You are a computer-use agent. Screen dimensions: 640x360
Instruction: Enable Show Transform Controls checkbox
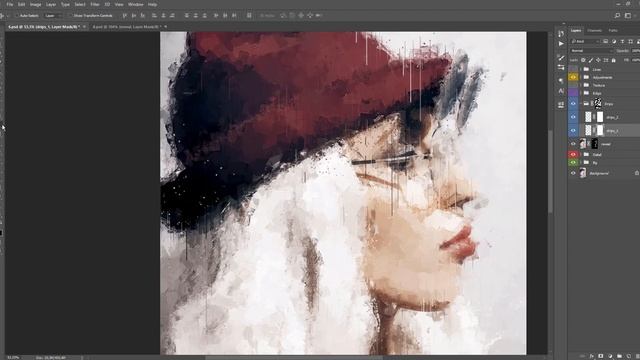point(70,16)
